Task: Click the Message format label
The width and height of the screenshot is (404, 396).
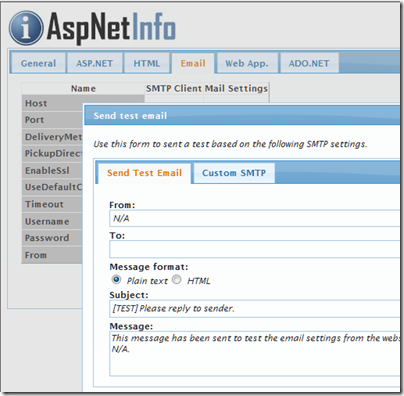Action: tap(149, 267)
